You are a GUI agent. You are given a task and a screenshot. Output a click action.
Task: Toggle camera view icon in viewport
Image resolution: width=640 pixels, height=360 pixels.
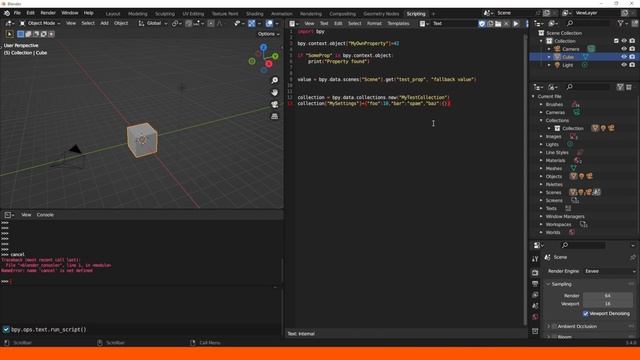(x=275, y=104)
